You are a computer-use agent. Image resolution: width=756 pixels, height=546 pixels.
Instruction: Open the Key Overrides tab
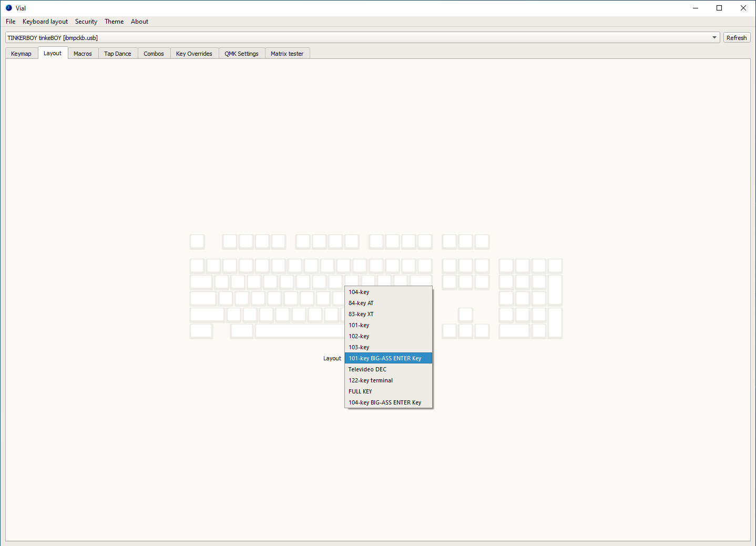coord(194,54)
